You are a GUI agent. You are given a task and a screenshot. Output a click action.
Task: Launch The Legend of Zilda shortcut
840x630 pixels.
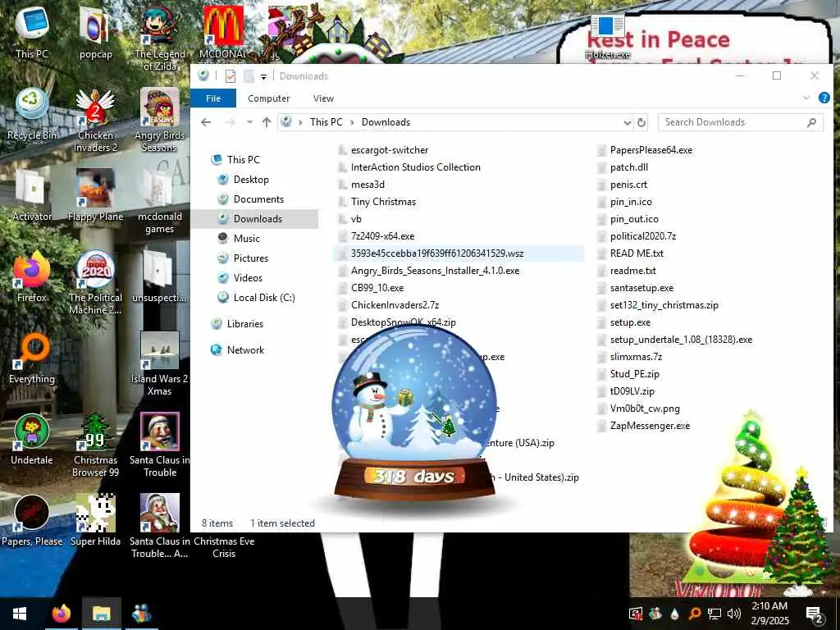(159, 39)
